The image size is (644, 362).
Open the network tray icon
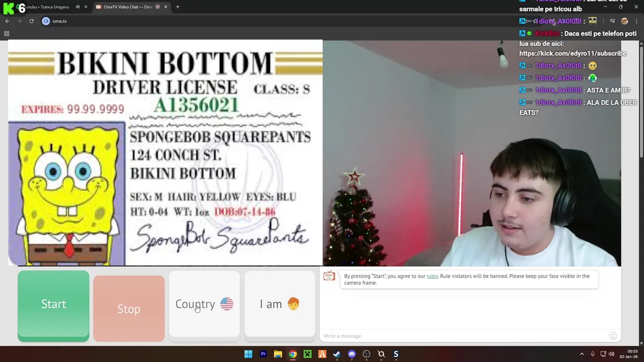pos(603,354)
